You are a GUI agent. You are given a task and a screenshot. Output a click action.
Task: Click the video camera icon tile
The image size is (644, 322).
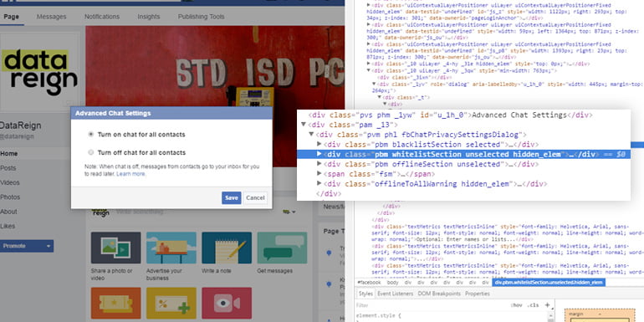click(x=227, y=303)
